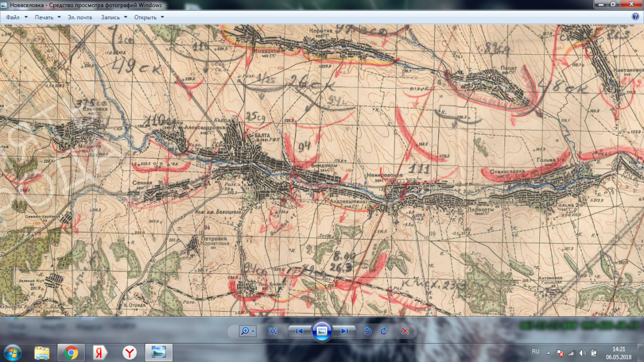
Task: Expand the Открыть dropdown
Action: (149, 17)
